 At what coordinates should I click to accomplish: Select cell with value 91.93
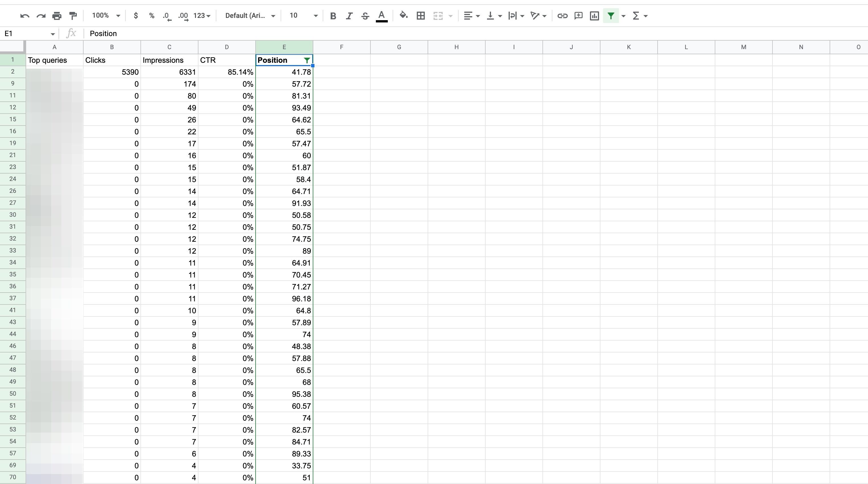[x=284, y=203]
